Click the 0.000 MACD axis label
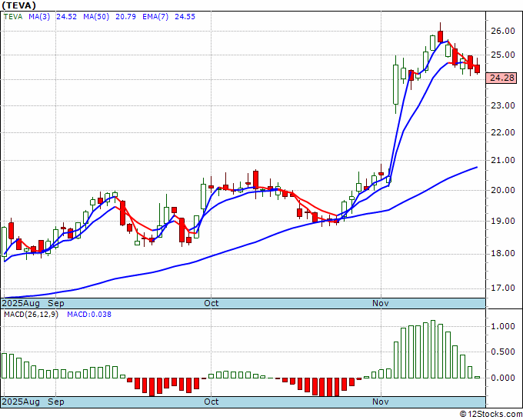Screen dimensions: 523x420 click(503, 378)
